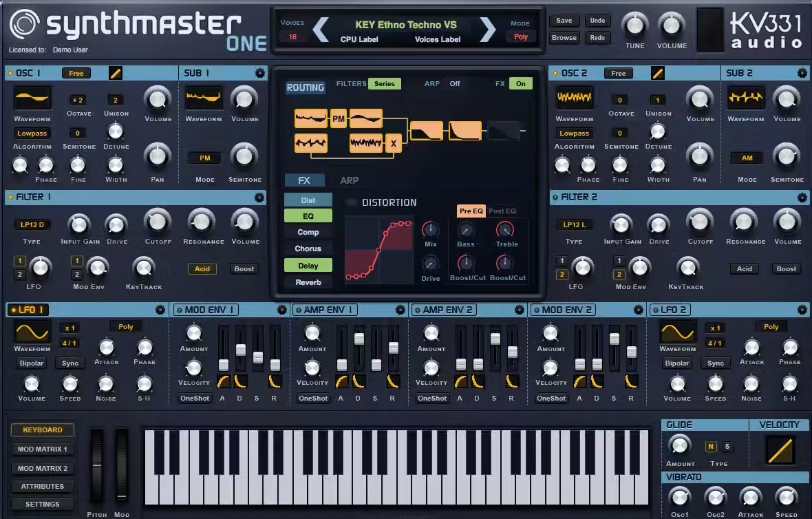Go to previous preset with left arrow
Screen dimensions: 812x519
point(321,29)
